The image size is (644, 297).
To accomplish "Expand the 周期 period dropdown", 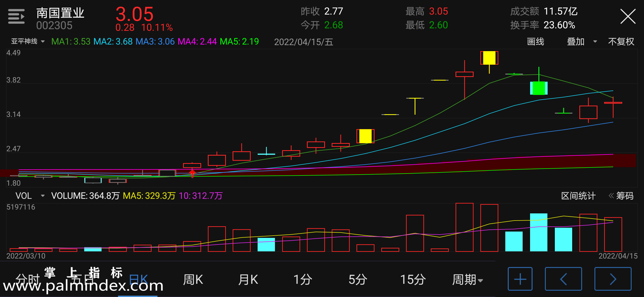I will 468,280.
